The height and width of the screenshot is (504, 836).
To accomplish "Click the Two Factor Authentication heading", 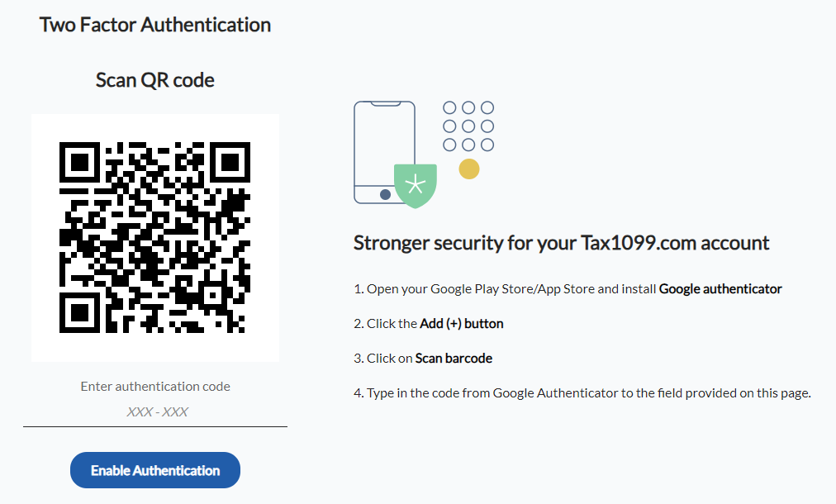I will point(155,25).
